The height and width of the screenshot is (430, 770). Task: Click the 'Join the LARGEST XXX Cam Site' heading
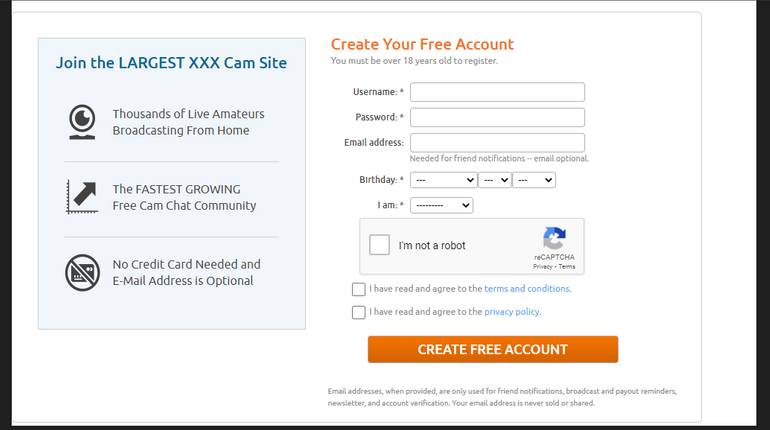tap(171, 63)
